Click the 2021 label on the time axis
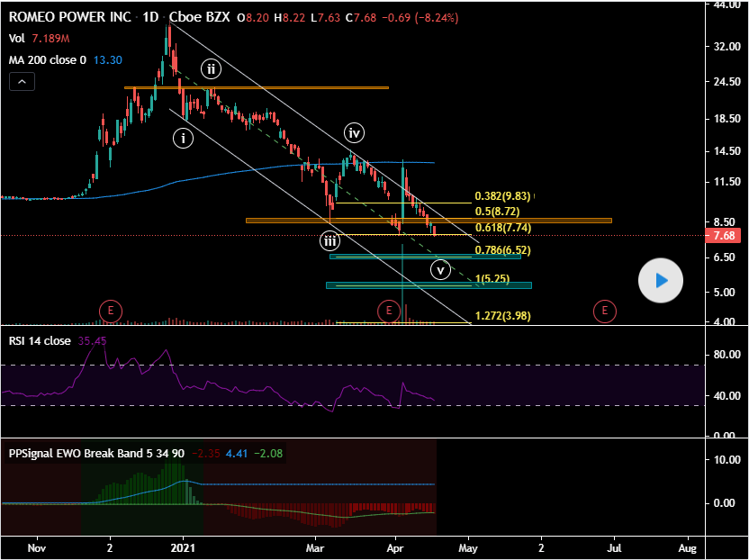The width and height of the screenshot is (749, 560). point(183,547)
